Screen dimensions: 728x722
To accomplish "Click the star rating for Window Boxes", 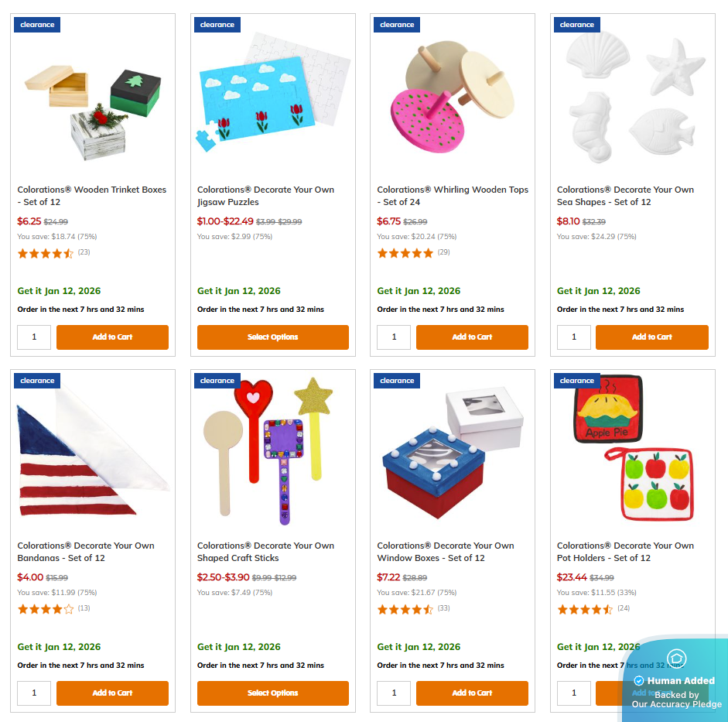I will point(405,609).
